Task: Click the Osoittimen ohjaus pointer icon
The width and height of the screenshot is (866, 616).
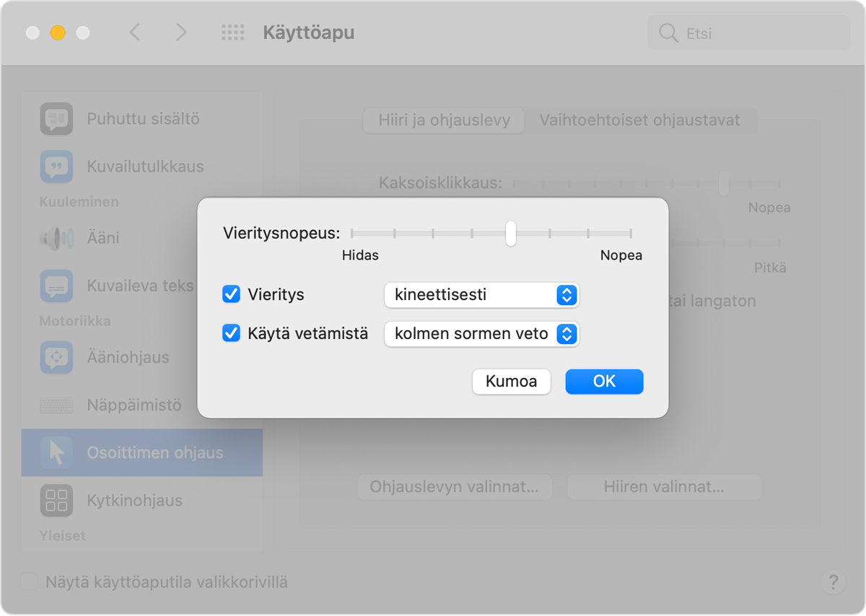Action: coord(56,452)
